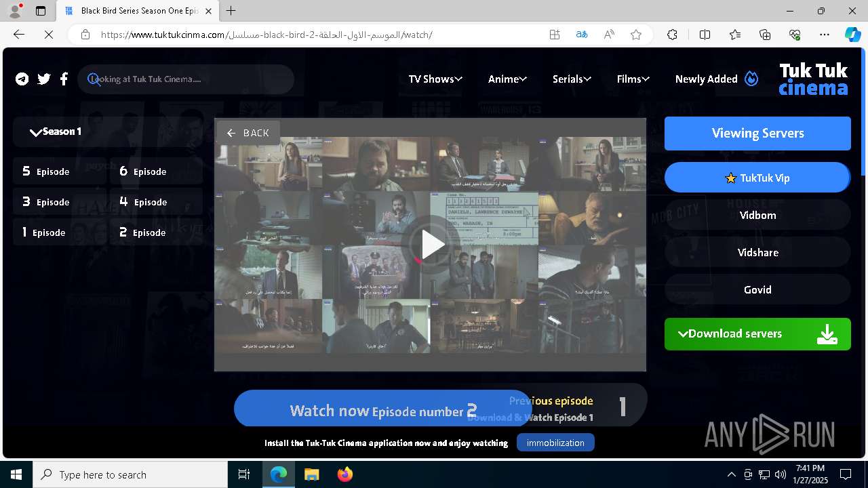Close the Black Bird Series tab
Viewport: 868px width, 488px height.
(x=209, y=11)
